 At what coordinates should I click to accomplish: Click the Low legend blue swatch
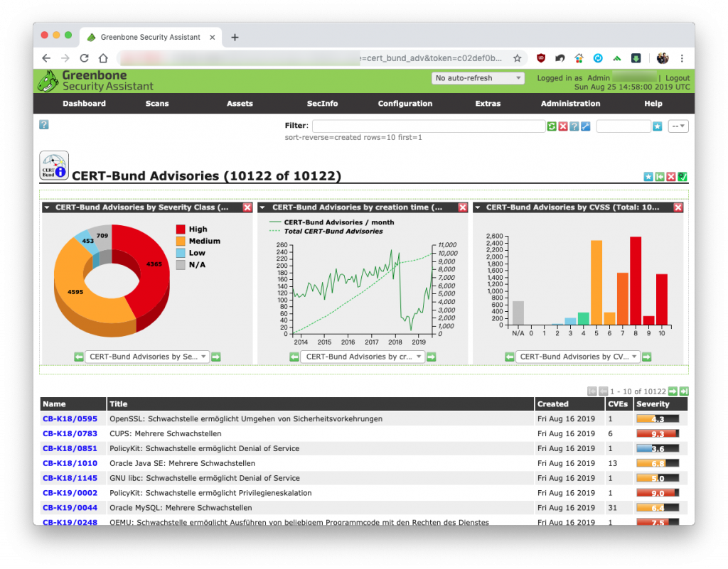click(x=181, y=253)
